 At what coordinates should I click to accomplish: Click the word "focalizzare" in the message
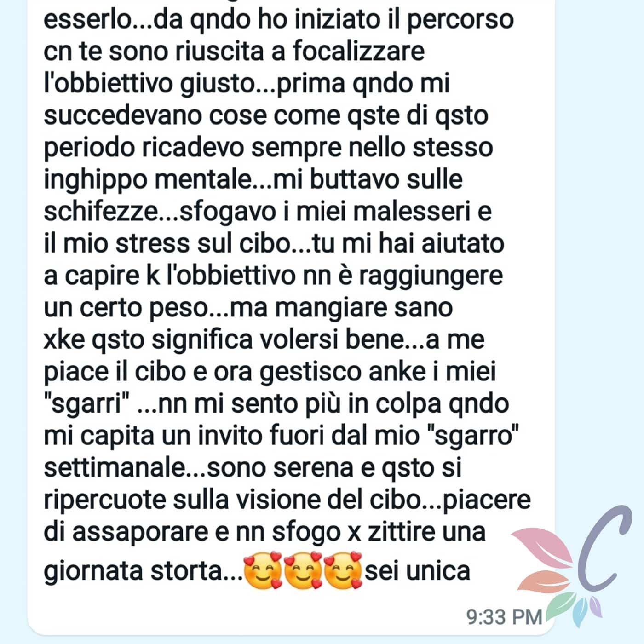(359, 51)
